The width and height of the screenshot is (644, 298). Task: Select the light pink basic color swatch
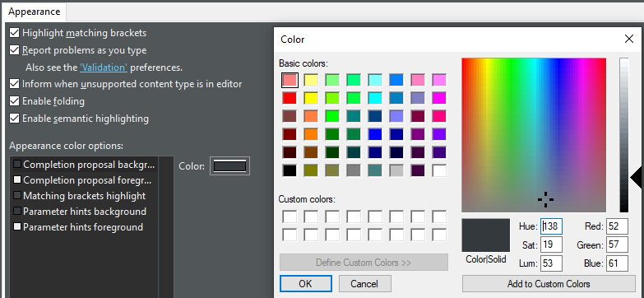418,80
